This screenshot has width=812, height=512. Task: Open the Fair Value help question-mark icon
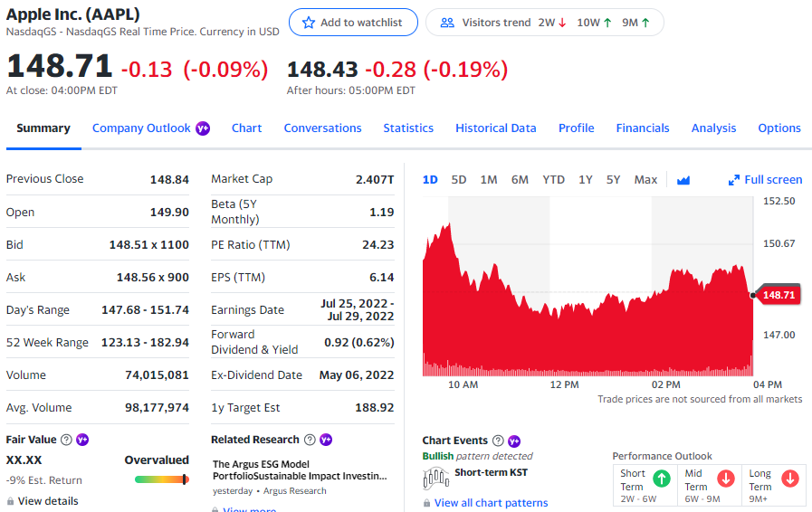click(x=66, y=440)
